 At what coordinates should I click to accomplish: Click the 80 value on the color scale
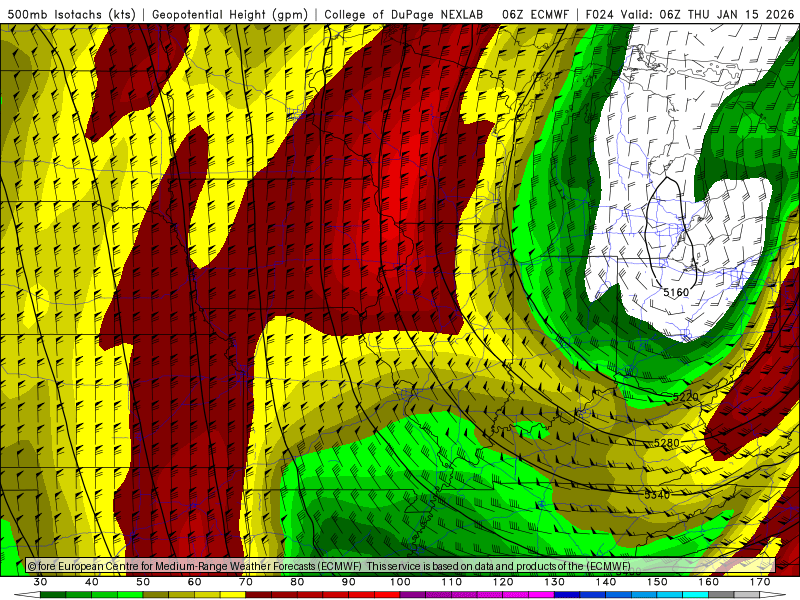coord(297,582)
